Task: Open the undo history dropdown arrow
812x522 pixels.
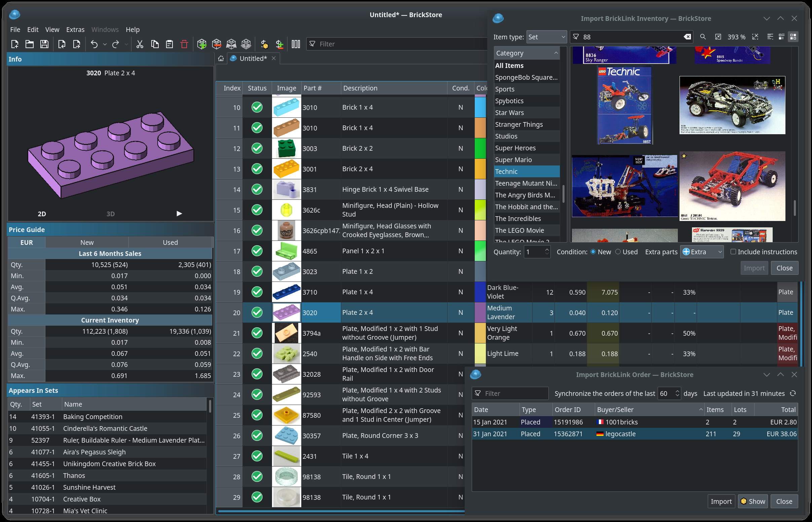Action: click(105, 44)
